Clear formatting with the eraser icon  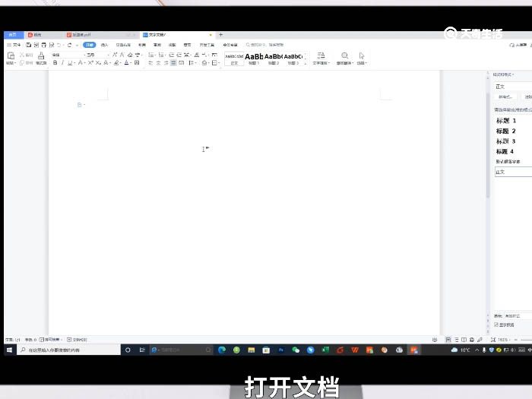point(130,55)
